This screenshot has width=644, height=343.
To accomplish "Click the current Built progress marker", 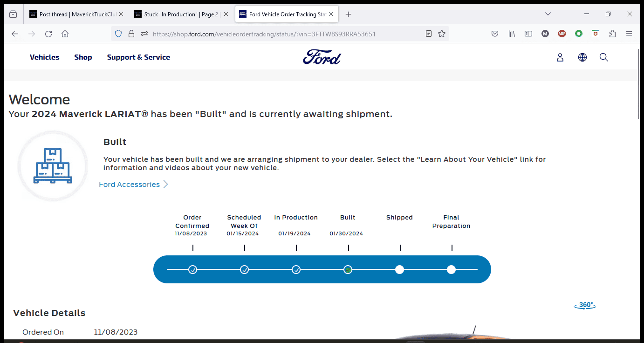I will [348, 269].
